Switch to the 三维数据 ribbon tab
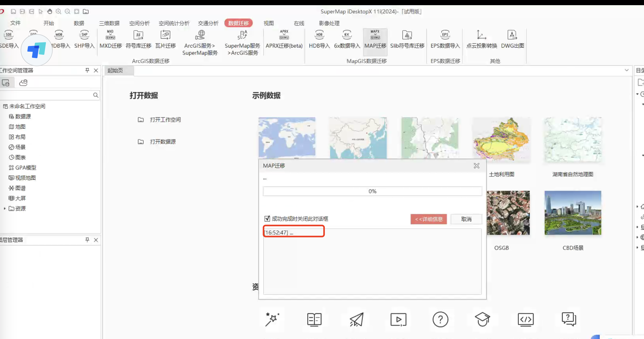This screenshot has height=339, width=644. (x=109, y=23)
